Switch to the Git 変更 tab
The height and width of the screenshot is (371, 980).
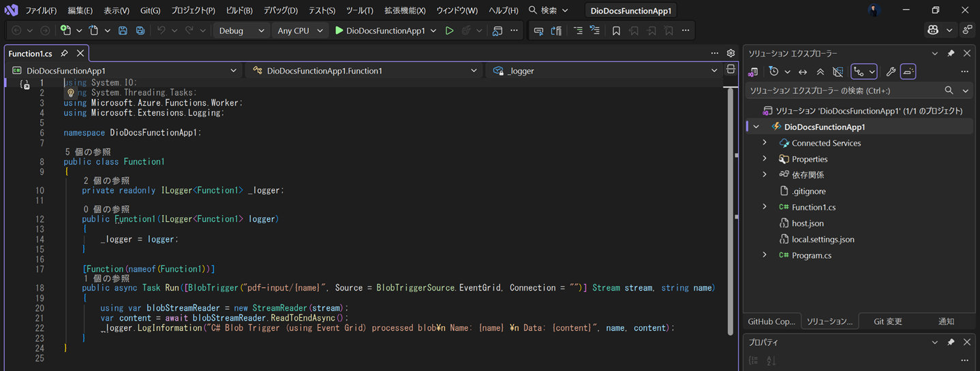(887, 321)
